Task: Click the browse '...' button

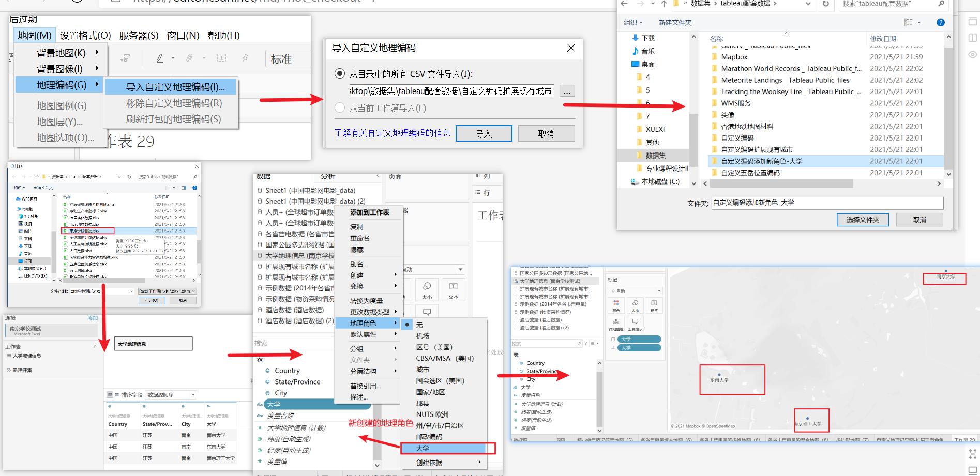Action: pyautogui.click(x=567, y=91)
